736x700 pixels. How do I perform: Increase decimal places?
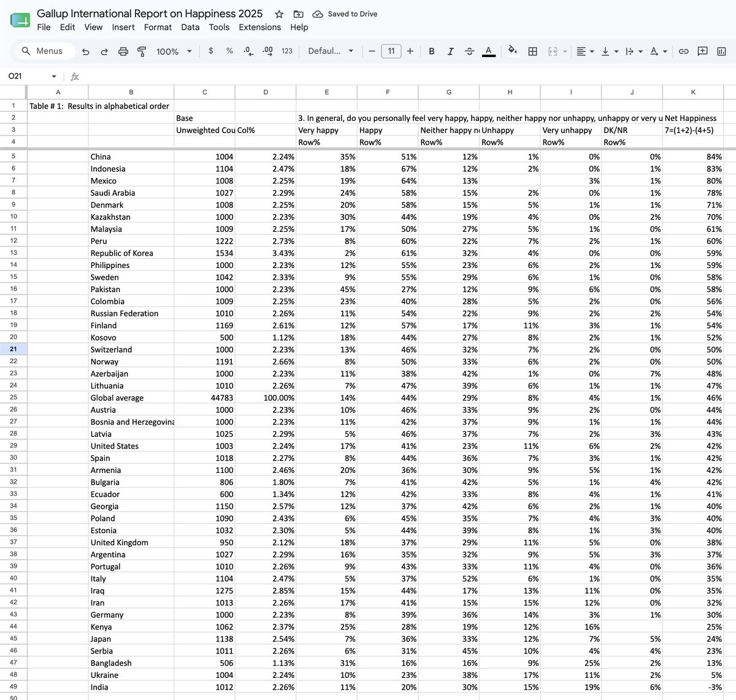tap(267, 51)
